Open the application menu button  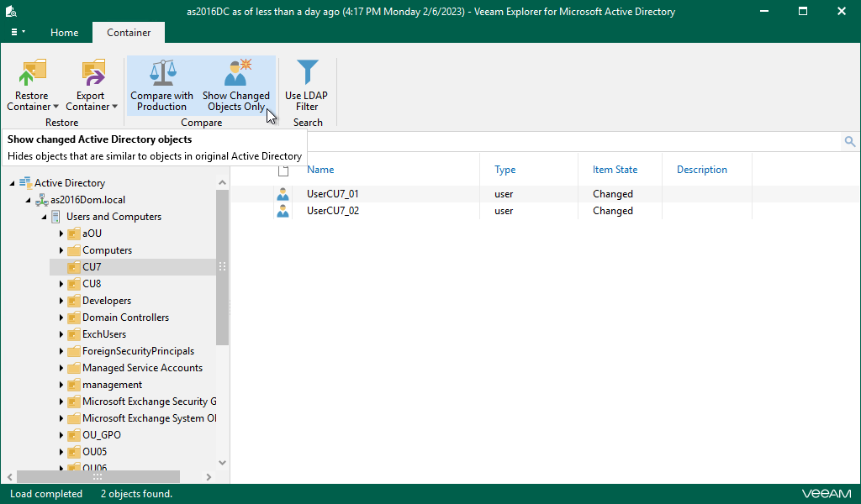point(18,33)
